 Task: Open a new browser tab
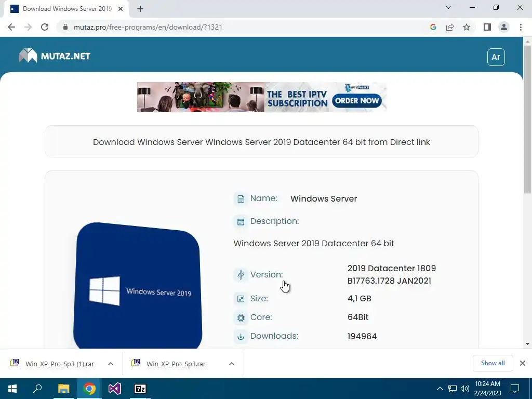[140, 9]
